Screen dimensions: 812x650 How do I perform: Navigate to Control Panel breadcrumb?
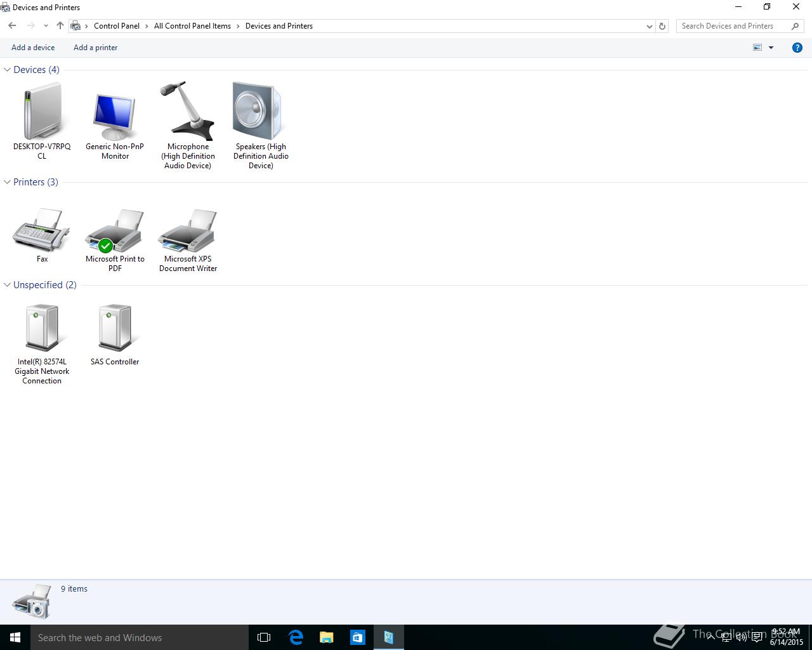tap(117, 26)
